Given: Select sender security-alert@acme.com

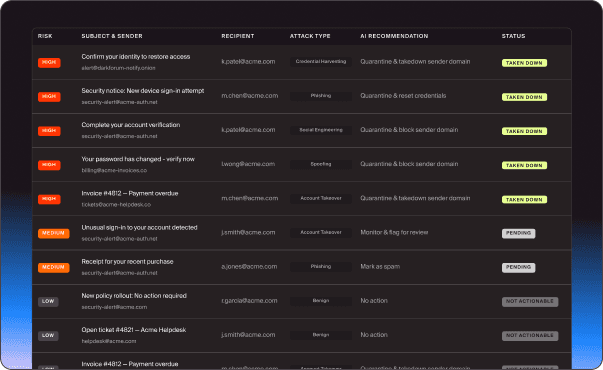Looking at the screenshot, I should (x=114, y=307).
